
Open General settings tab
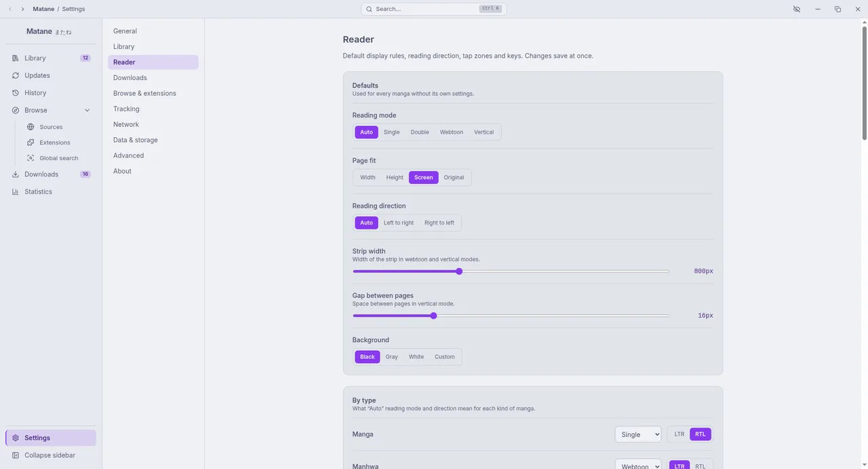(153, 31)
